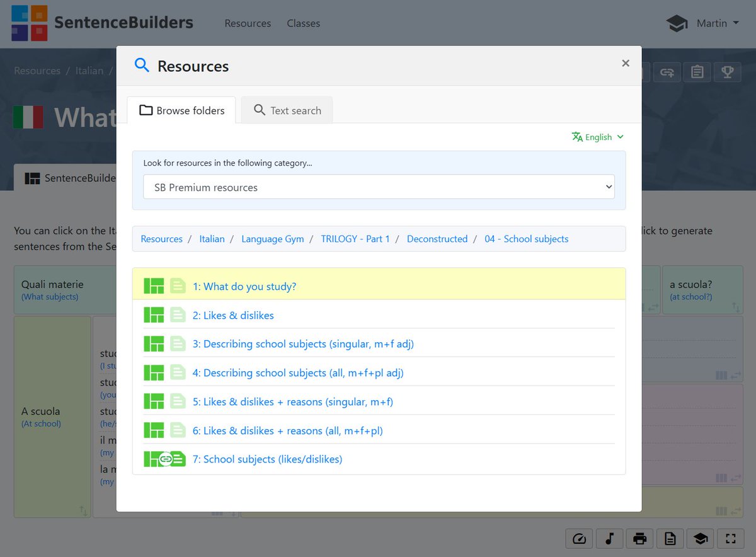Go to Language Gym breadcrumb folder
Screen dimensions: 756x557
(x=272, y=239)
